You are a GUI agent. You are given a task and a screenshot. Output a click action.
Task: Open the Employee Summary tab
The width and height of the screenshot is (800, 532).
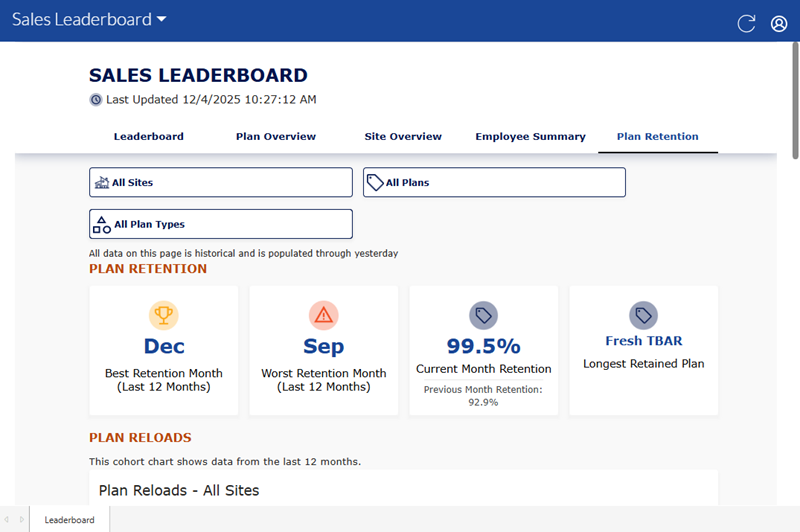(530, 137)
